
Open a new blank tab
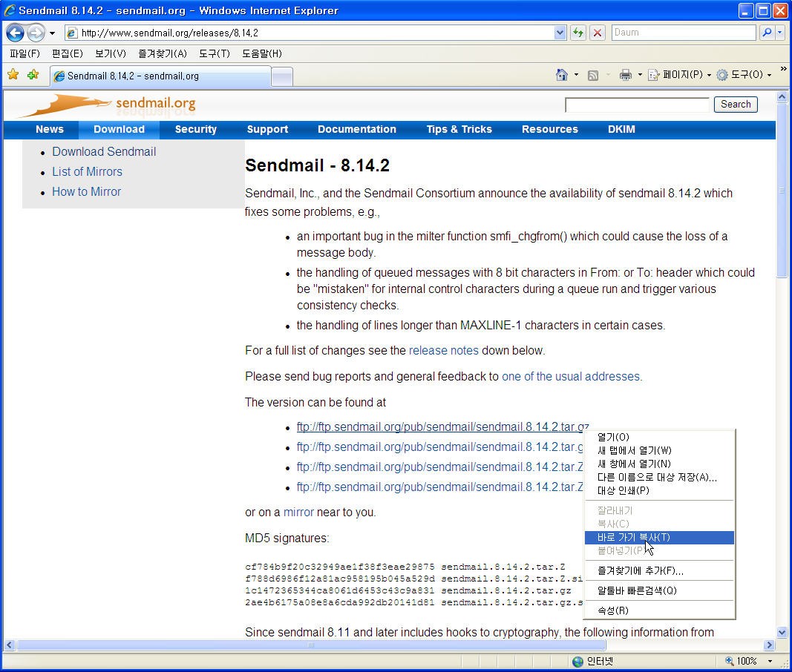pyautogui.click(x=282, y=76)
